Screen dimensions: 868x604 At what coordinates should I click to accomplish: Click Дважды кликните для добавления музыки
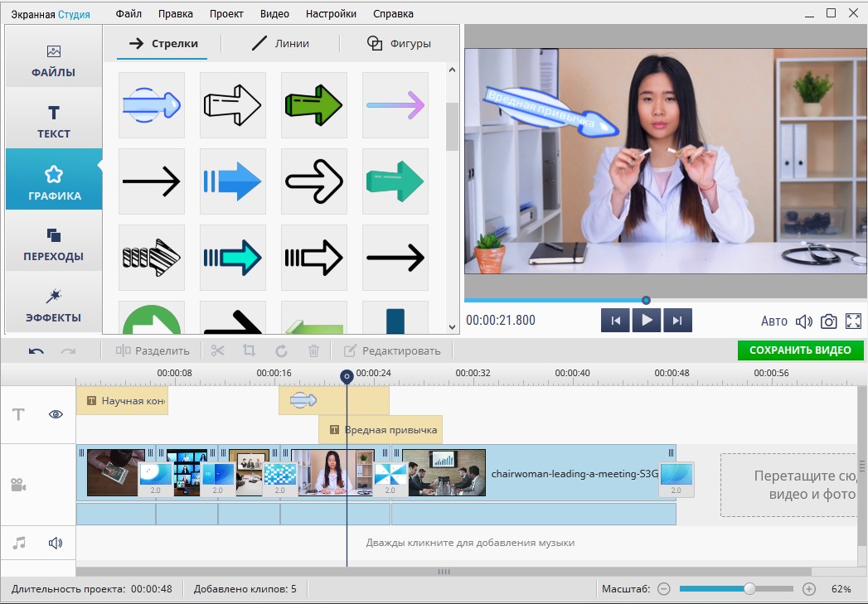click(470, 543)
